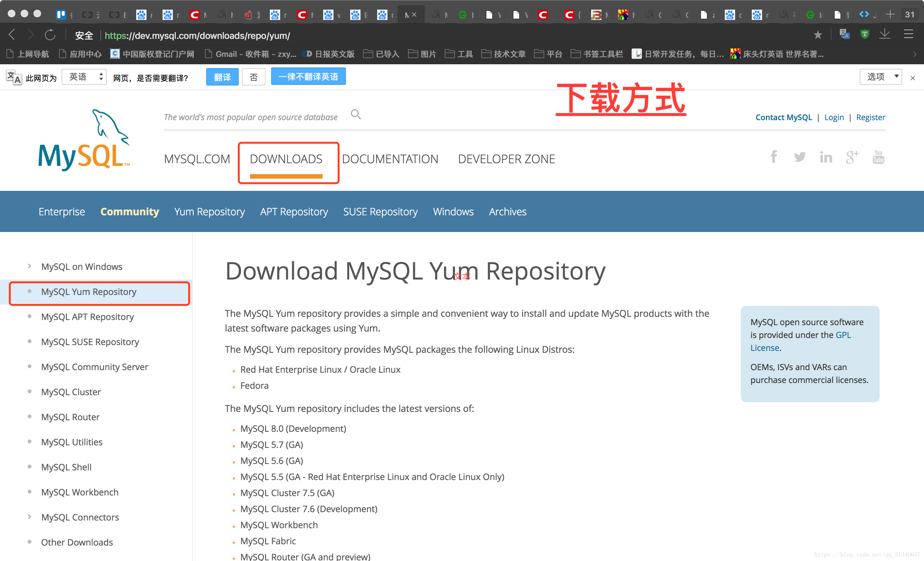Open MySQL Router in the sidebar
The width and height of the screenshot is (924, 561).
tap(70, 417)
